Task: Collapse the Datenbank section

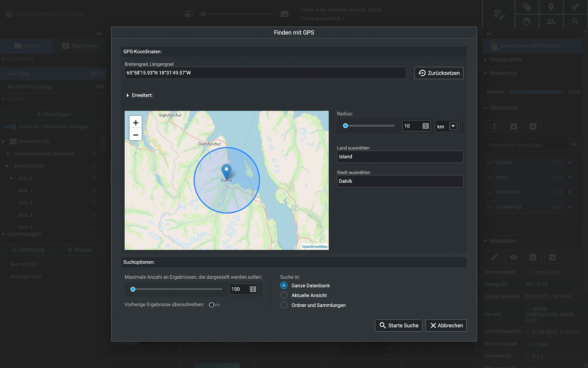Action: tap(3, 59)
